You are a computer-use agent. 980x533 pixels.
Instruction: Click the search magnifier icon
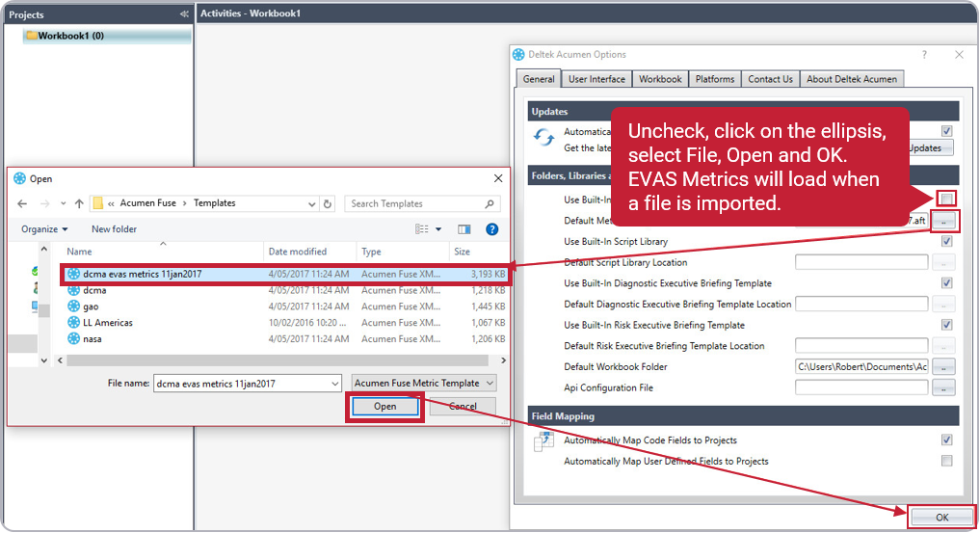[490, 203]
